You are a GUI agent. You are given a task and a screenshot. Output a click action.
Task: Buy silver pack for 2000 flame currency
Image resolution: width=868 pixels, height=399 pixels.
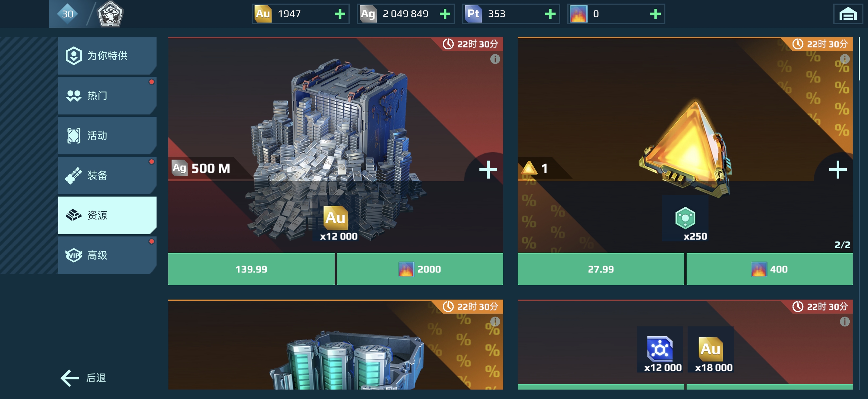coord(420,269)
